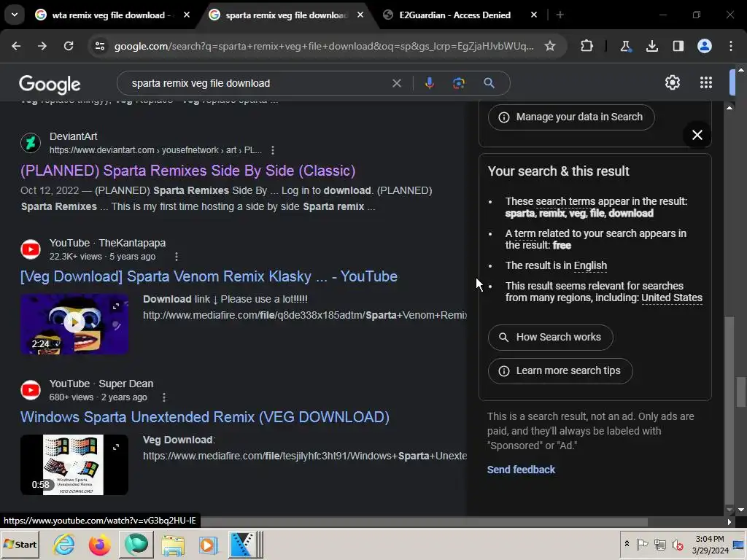The width and height of the screenshot is (747, 560).
Task: Click the address bar URL
Action: (324, 46)
